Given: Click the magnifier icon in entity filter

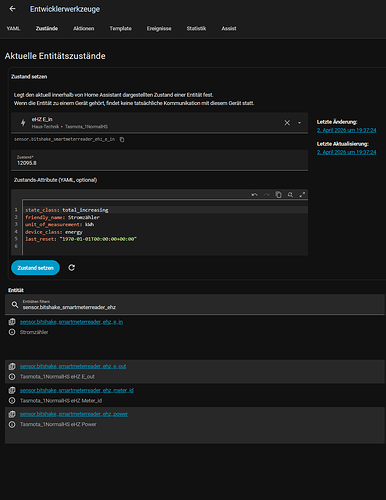Looking at the screenshot, I should (x=15, y=304).
